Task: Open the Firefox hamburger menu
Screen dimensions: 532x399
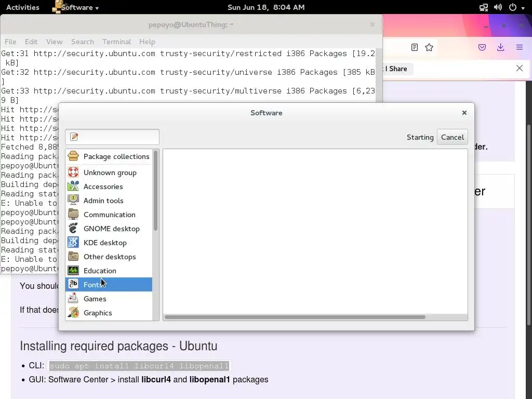Action: (520, 47)
